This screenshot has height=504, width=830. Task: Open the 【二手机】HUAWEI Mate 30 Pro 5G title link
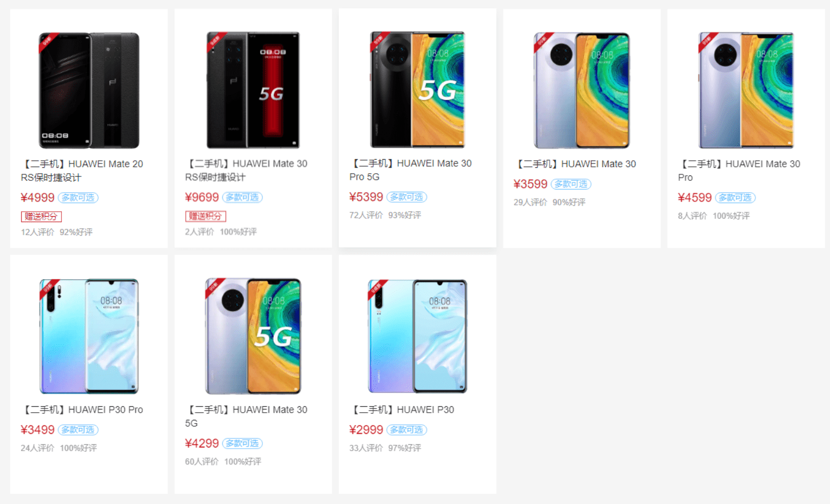click(411, 170)
